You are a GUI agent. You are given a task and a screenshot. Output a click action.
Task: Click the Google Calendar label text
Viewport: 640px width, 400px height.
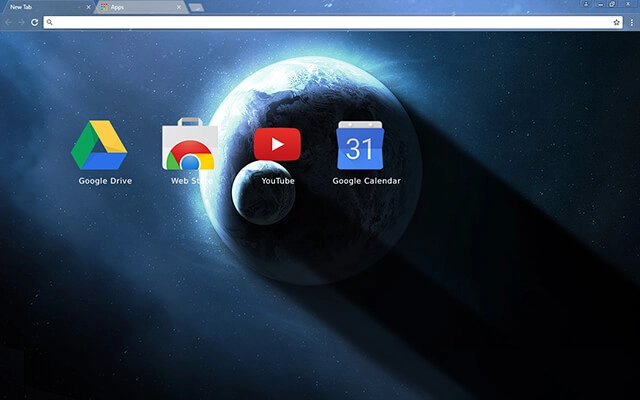click(x=367, y=181)
